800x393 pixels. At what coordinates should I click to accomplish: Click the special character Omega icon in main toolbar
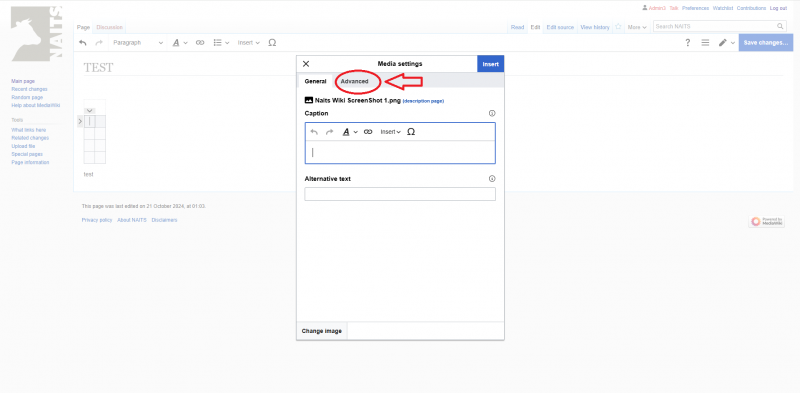(x=272, y=43)
